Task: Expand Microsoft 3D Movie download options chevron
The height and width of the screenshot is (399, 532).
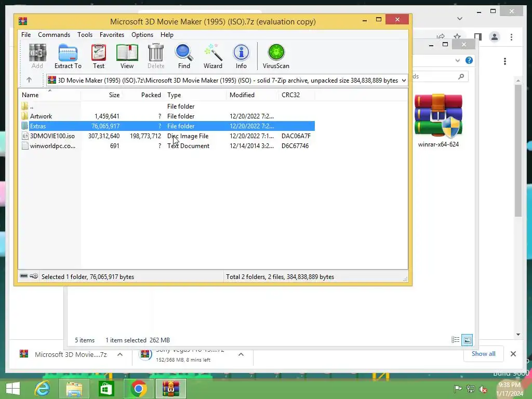Action: pyautogui.click(x=120, y=354)
